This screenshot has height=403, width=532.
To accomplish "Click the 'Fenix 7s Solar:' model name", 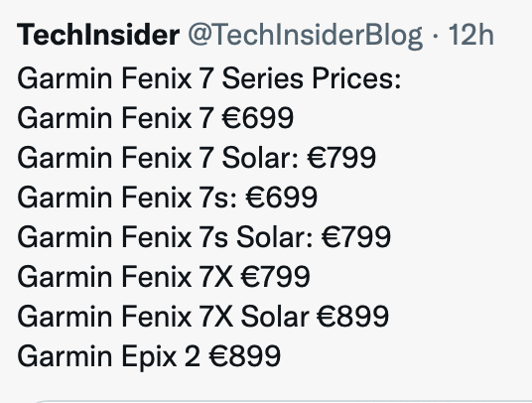I will (217, 237).
